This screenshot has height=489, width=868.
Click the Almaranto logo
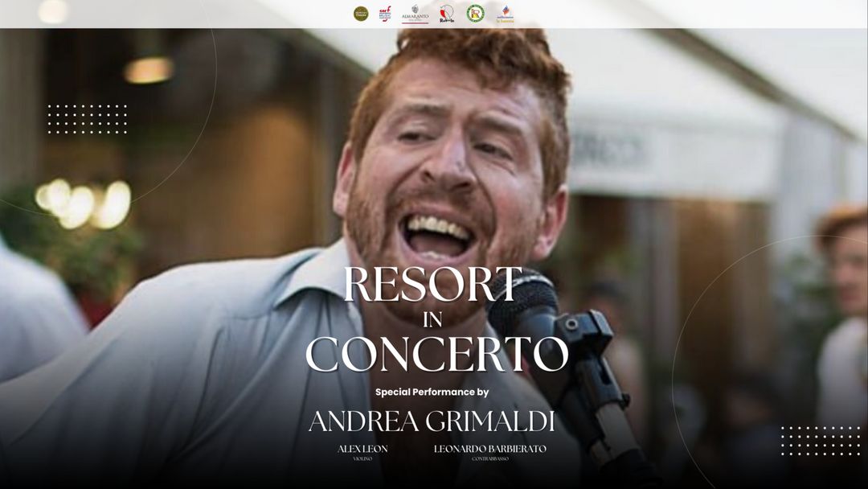(x=416, y=14)
